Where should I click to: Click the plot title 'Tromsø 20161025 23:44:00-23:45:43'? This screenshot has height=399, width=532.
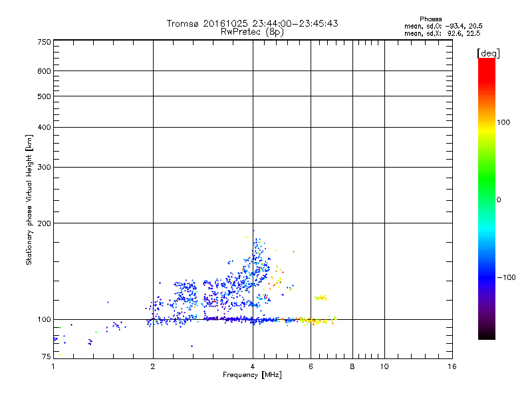pyautogui.click(x=252, y=23)
